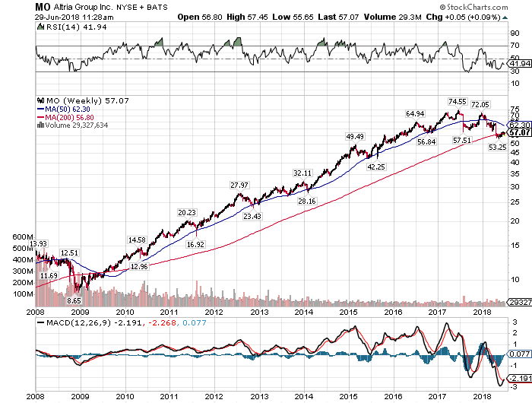532x403 pixels.
Task: Click the Volume 29,327,634 legend text
Action: point(76,125)
